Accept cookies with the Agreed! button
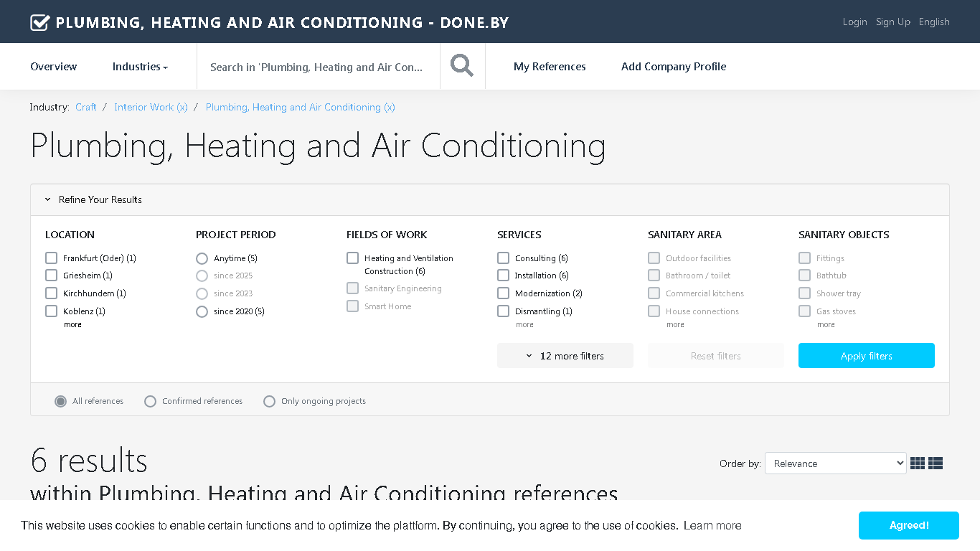 (909, 525)
